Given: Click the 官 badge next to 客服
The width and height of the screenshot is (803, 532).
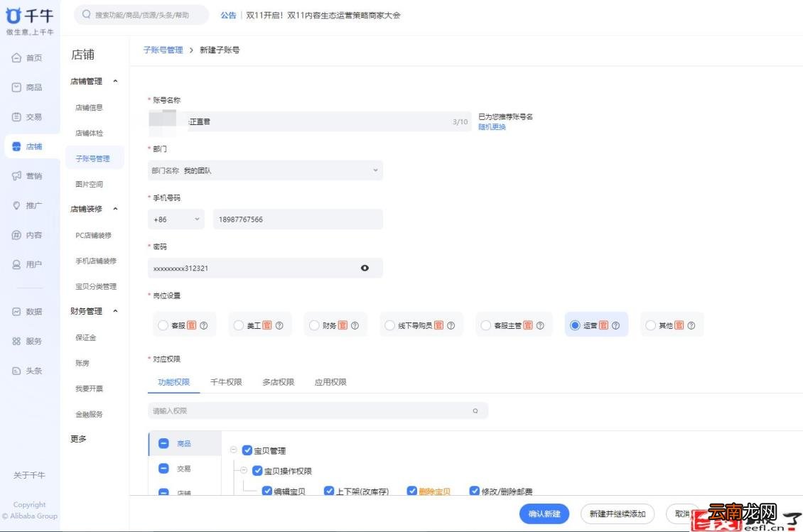Looking at the screenshot, I should click(x=192, y=325).
